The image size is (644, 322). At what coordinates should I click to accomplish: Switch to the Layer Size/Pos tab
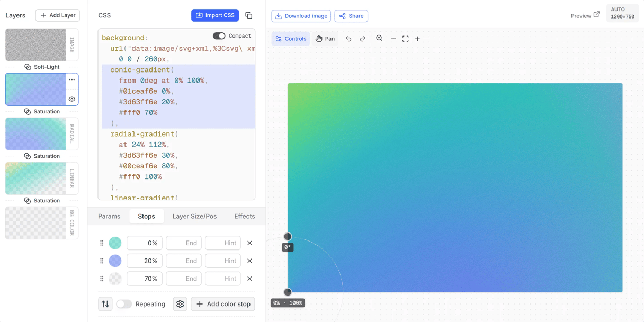click(x=195, y=216)
